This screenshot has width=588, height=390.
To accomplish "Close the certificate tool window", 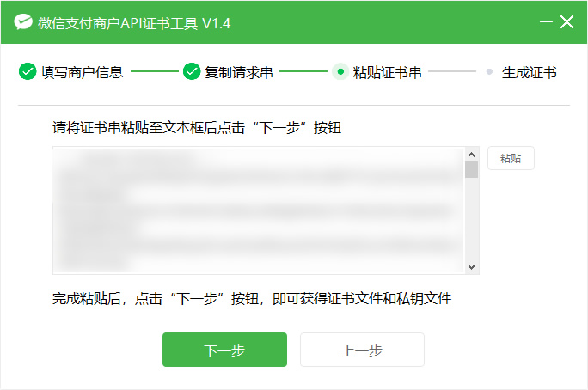I will pos(567,22).
